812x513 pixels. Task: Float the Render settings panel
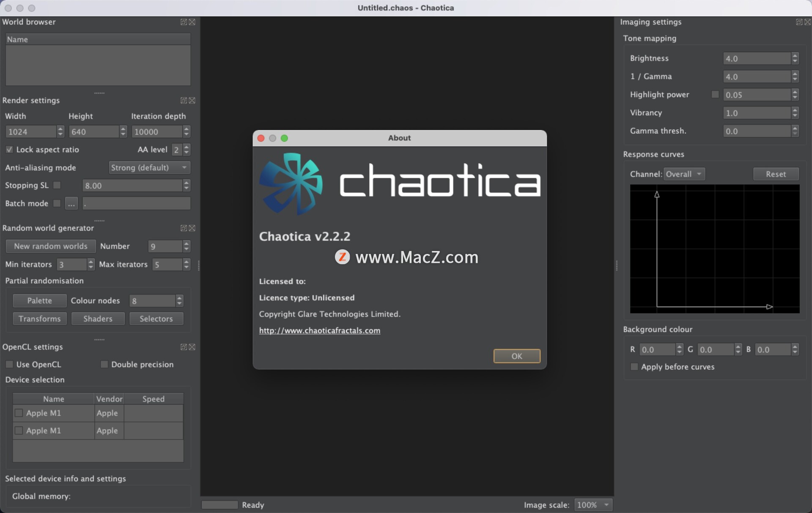[x=184, y=101]
